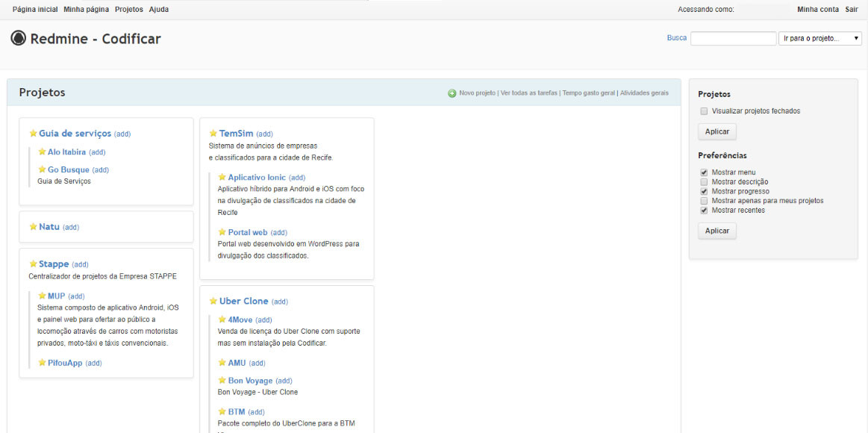
Task: Open the Bon Voyage project link
Action: click(x=250, y=381)
